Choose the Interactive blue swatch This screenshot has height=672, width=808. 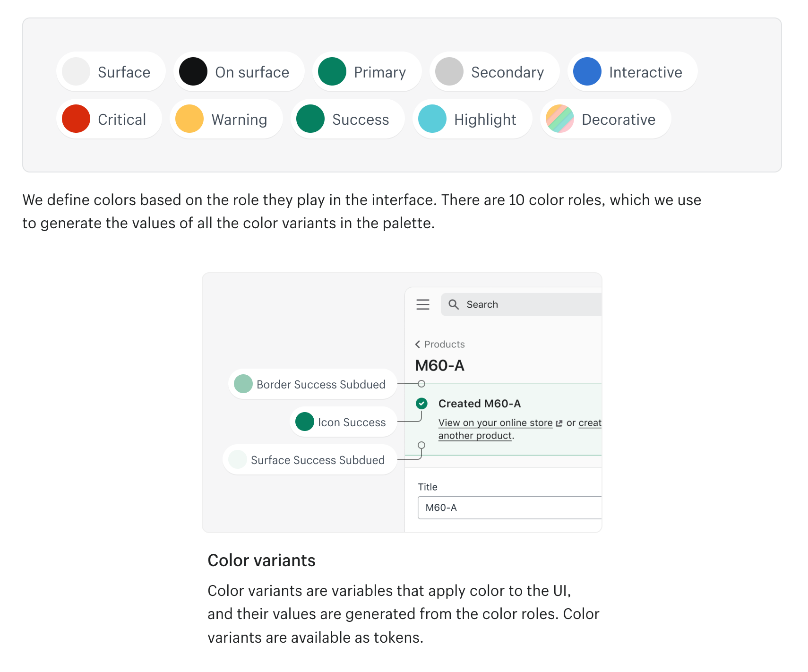[x=587, y=71]
